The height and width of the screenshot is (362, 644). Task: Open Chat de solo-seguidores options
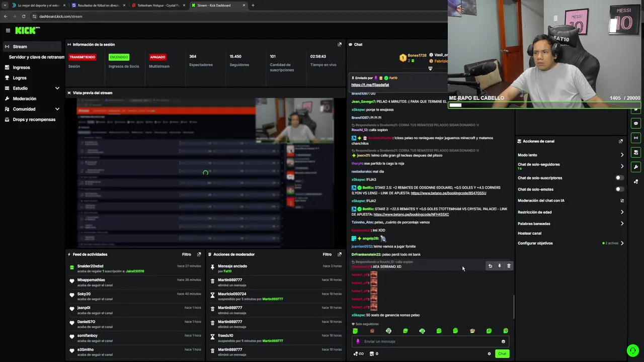coord(571,166)
